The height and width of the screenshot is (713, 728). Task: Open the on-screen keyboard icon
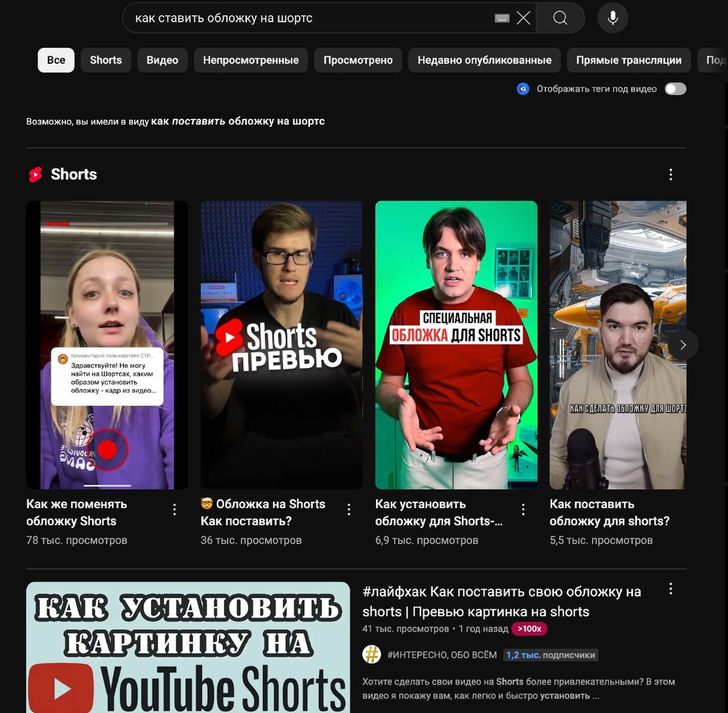click(502, 18)
